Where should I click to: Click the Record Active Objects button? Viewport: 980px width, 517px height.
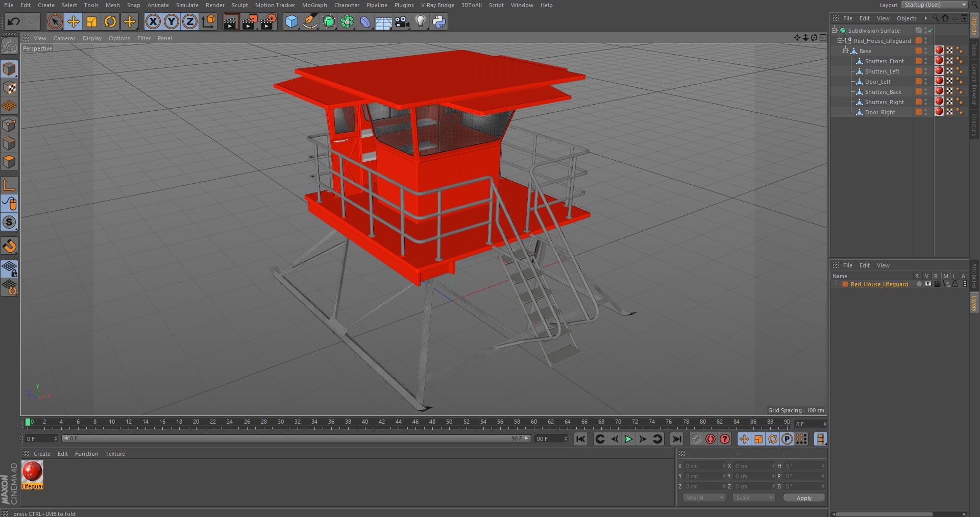tap(696, 439)
